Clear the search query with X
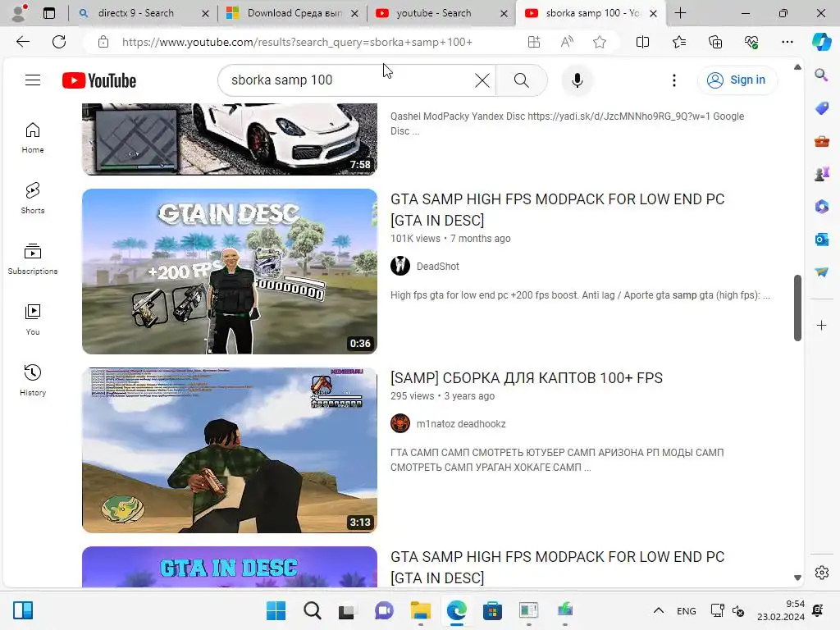The width and height of the screenshot is (840, 630). click(x=482, y=80)
